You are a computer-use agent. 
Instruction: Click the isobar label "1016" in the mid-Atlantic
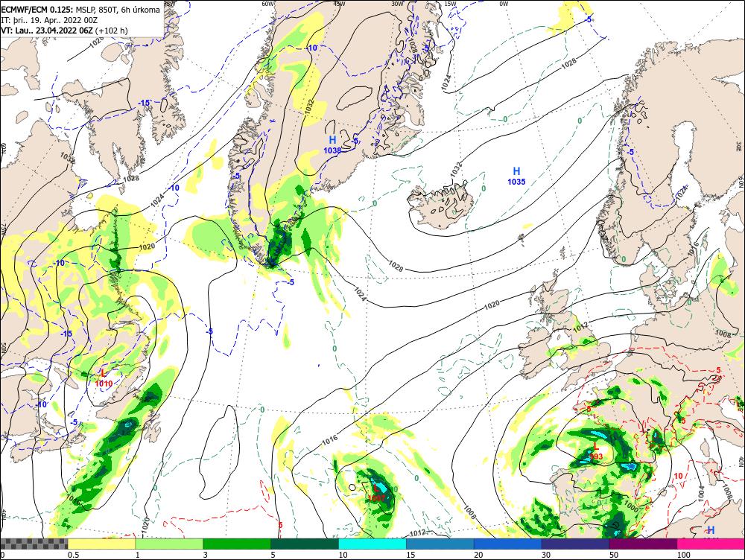pos(330,441)
